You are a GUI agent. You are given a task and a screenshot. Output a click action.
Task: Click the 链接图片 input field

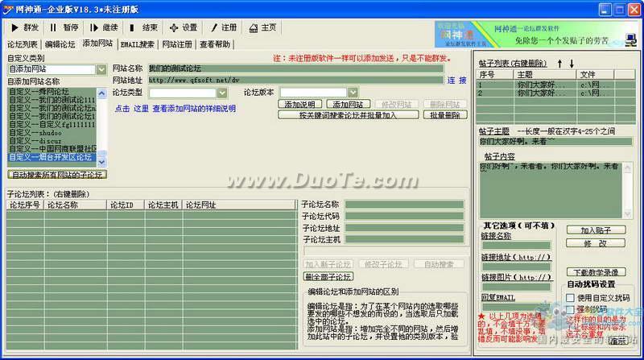click(516, 287)
